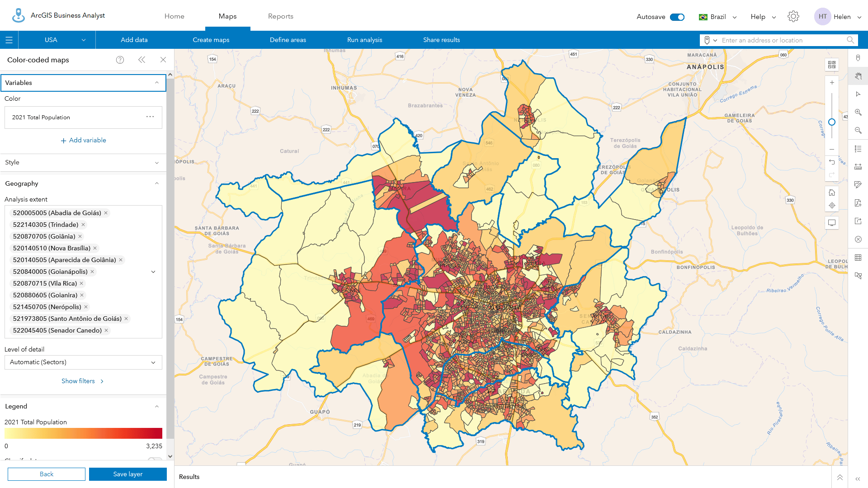
Task: Collapse the Legend section
Action: [x=157, y=406]
